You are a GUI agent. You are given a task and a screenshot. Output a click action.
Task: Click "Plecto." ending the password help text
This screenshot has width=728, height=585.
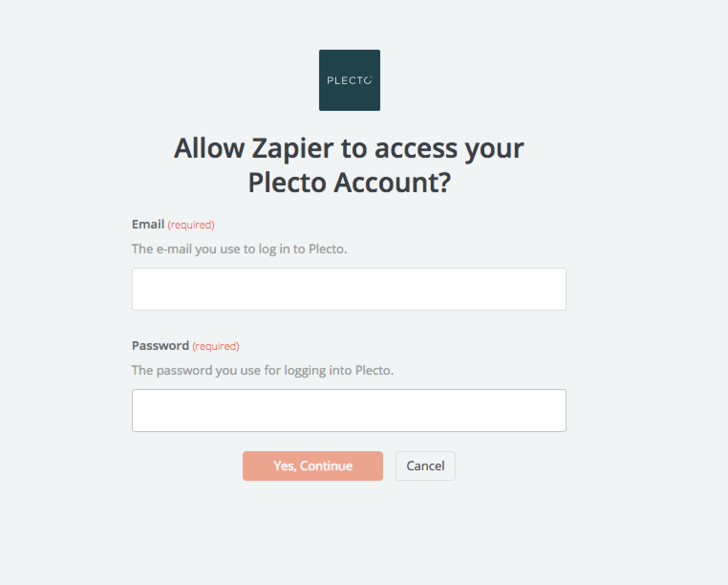pyautogui.click(x=375, y=370)
